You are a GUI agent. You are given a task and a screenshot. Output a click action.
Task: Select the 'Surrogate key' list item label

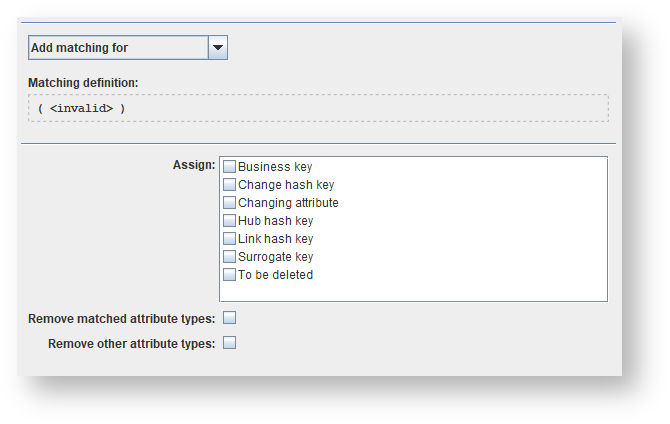tap(276, 257)
